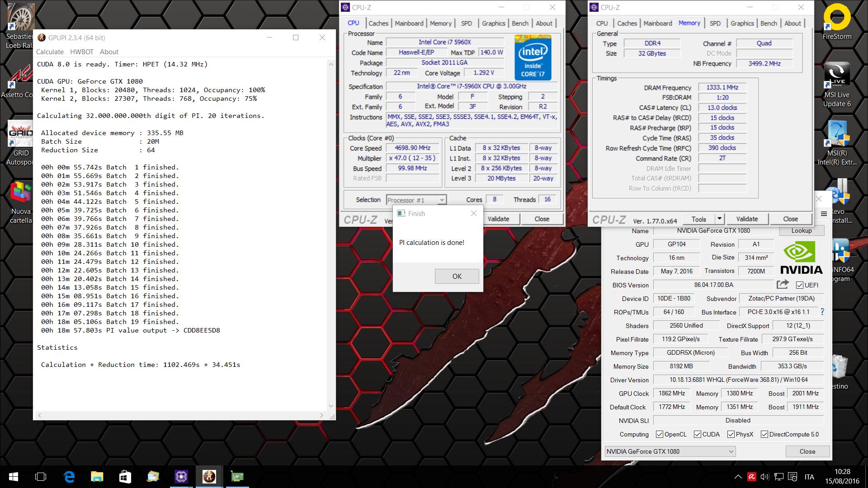Open File Explorer from the taskbar

tap(97, 477)
